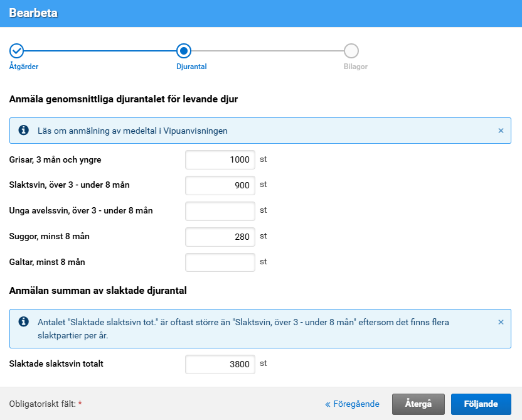The width and height of the screenshot is (522, 420).
Task: Click the active Djurantal step circle
Action: tap(184, 50)
